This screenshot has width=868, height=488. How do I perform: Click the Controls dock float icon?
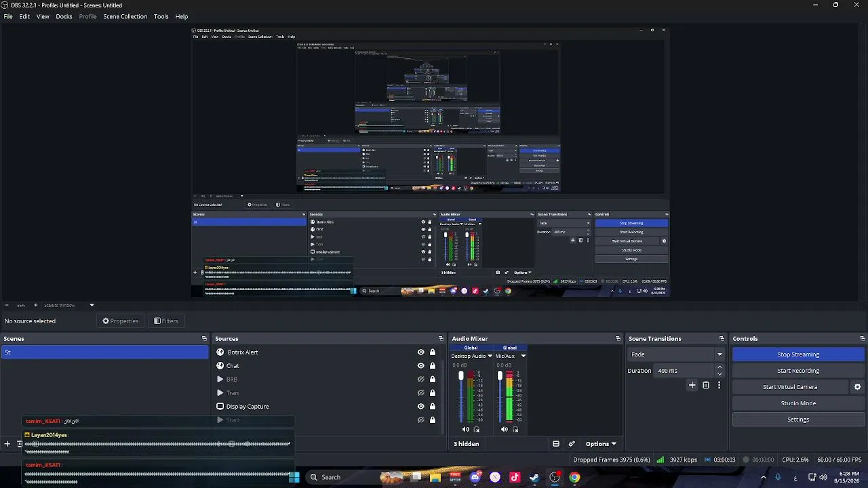862,339
